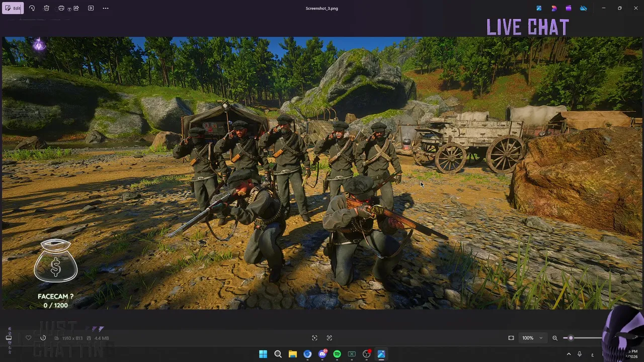Click the FACECAM ? money bag goal
Image resolution: width=644 pixels, height=362 pixels.
tap(55, 274)
